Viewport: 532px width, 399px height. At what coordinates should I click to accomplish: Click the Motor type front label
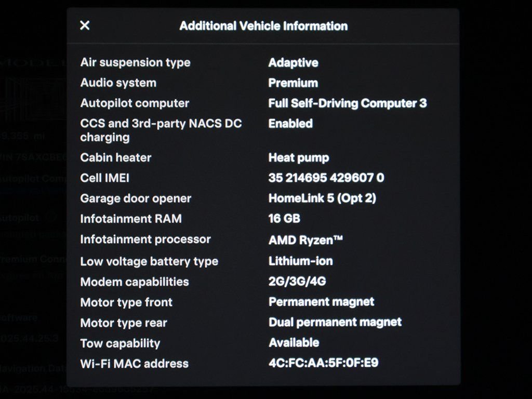126,302
